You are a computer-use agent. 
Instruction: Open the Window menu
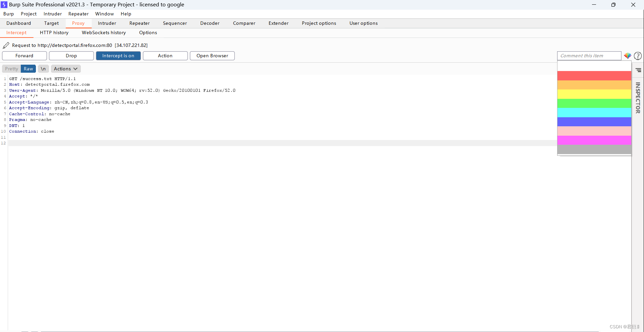click(x=104, y=14)
